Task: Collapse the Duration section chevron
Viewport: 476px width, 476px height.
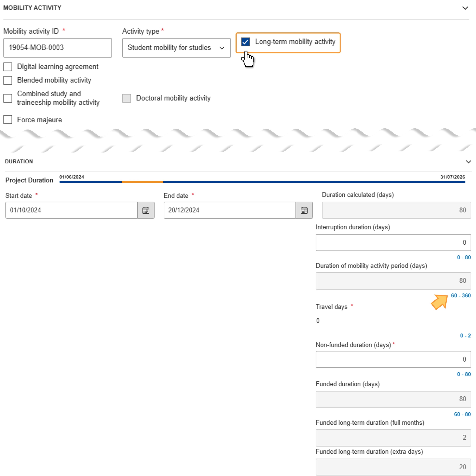Action: (468, 162)
